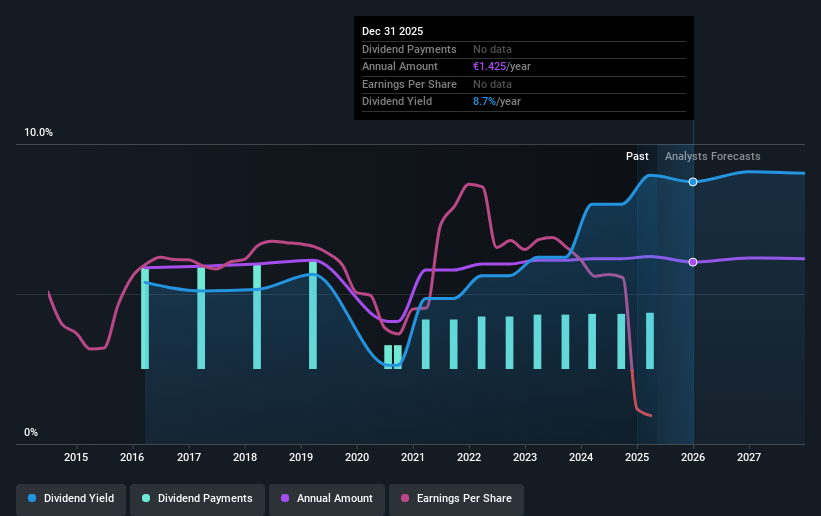Select the blue dividend yield marker at 2026
The height and width of the screenshot is (516, 821).
[x=693, y=182]
